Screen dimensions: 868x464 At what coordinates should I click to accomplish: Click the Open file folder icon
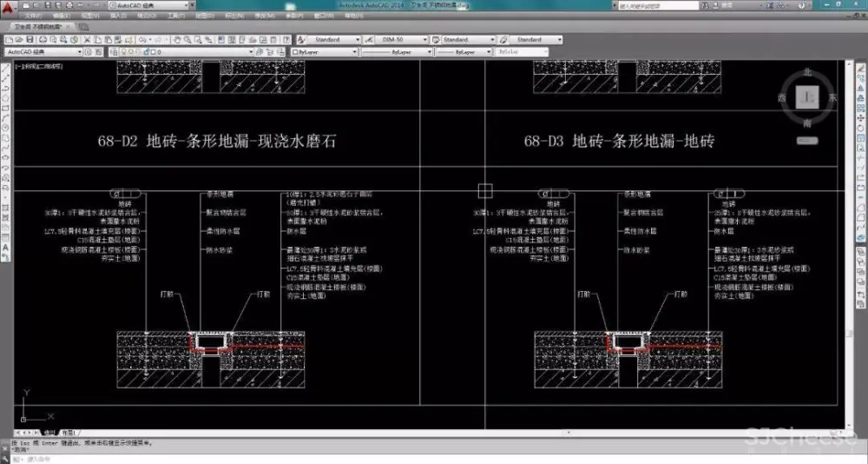point(19,40)
